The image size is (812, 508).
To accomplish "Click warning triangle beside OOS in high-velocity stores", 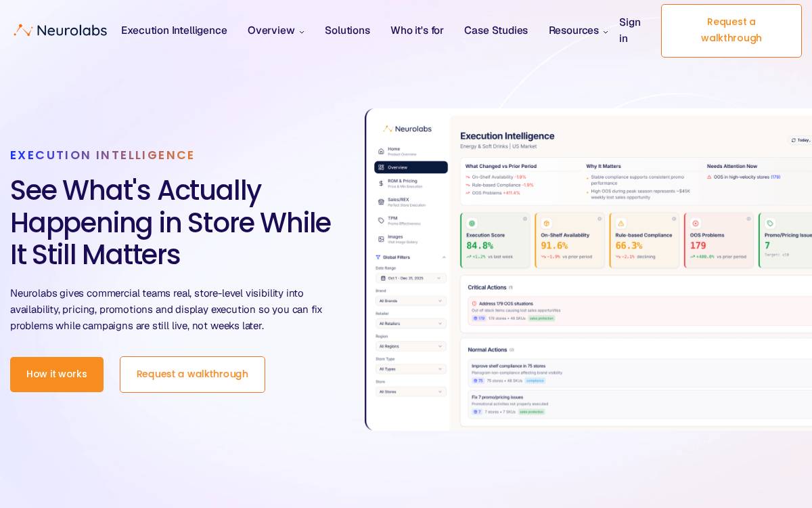I will coord(709,177).
